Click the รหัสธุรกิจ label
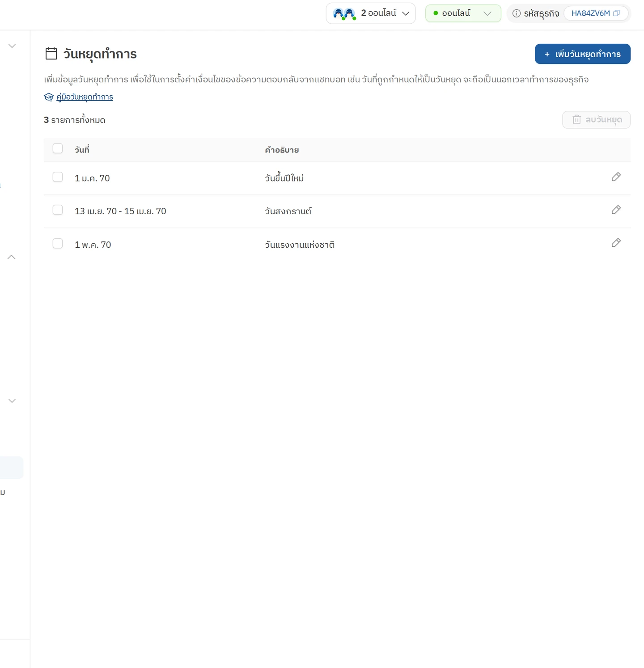The height and width of the screenshot is (668, 644). click(x=542, y=13)
